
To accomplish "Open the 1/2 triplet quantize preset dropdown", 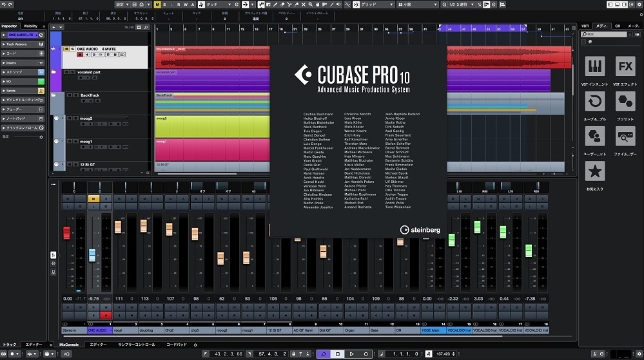I will coord(462,5).
